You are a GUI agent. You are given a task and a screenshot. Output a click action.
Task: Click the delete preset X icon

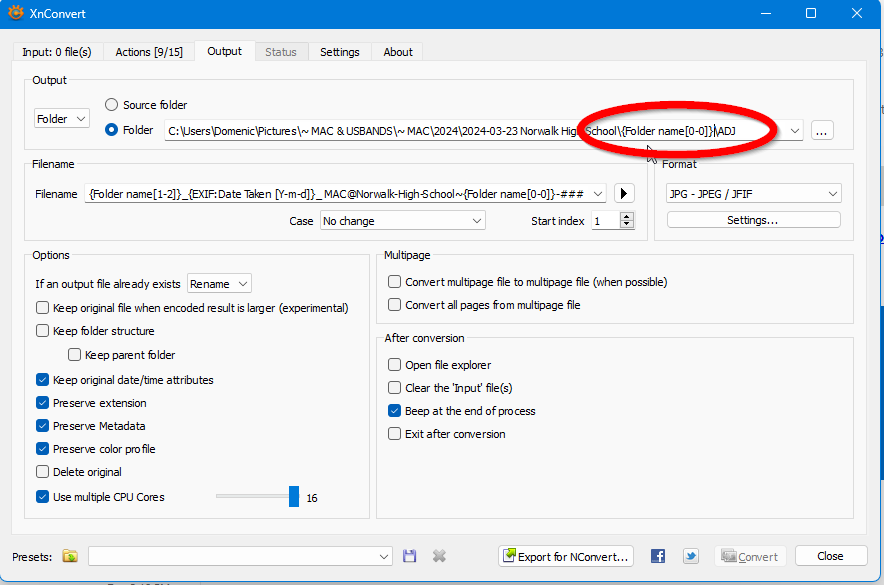pos(439,556)
